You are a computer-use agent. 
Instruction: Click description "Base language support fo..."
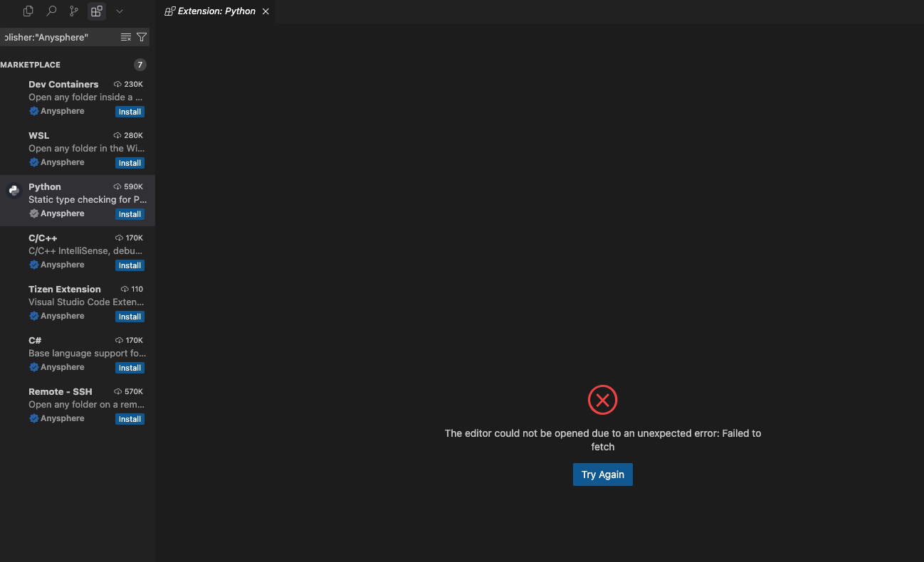tap(87, 353)
